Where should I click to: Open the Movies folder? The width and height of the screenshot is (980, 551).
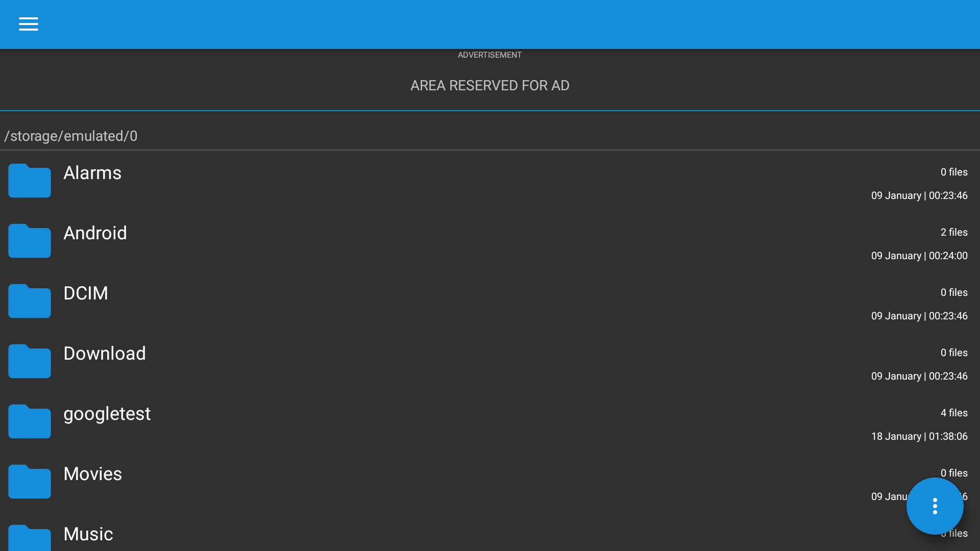[x=92, y=474]
